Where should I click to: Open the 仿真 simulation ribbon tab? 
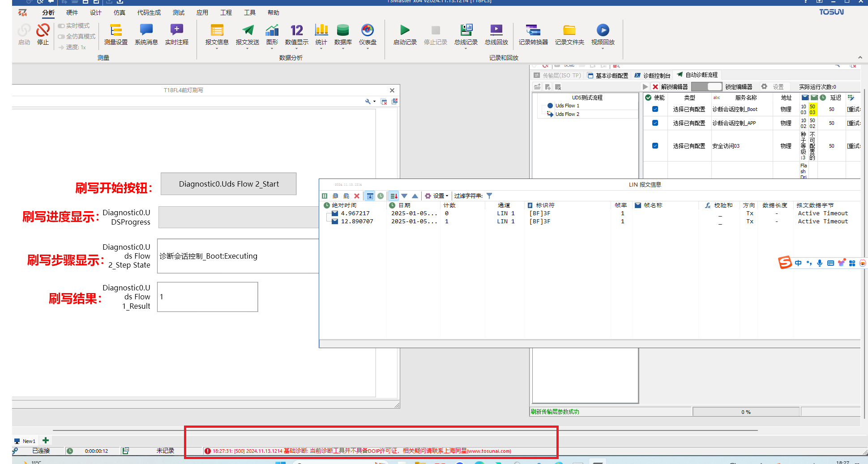click(x=120, y=13)
